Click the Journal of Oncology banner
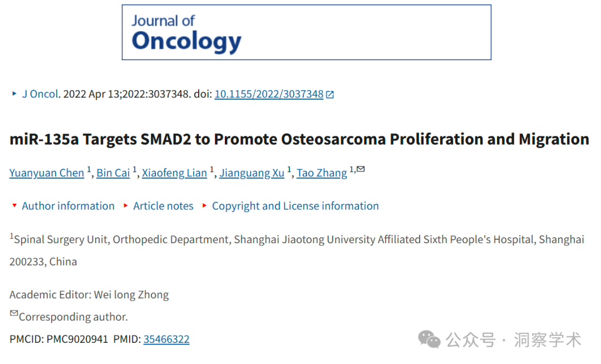Image resolution: width=601 pixels, height=364 pixels. [306, 32]
